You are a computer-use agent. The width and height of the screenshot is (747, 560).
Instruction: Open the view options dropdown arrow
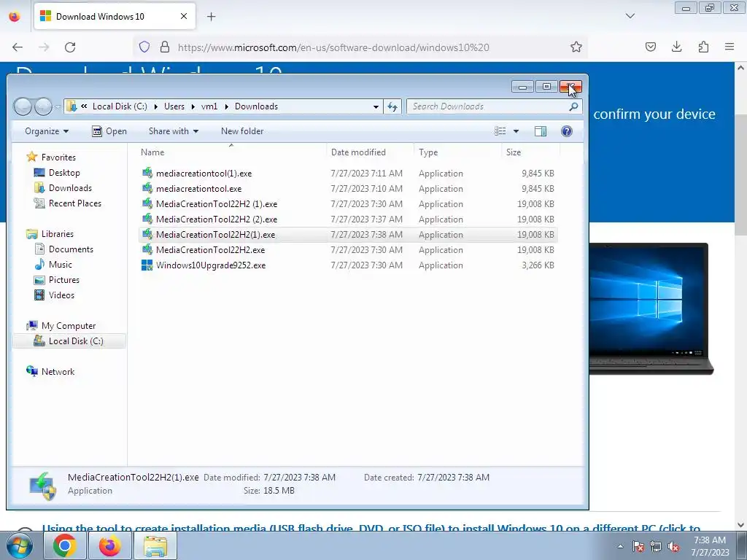[516, 131]
